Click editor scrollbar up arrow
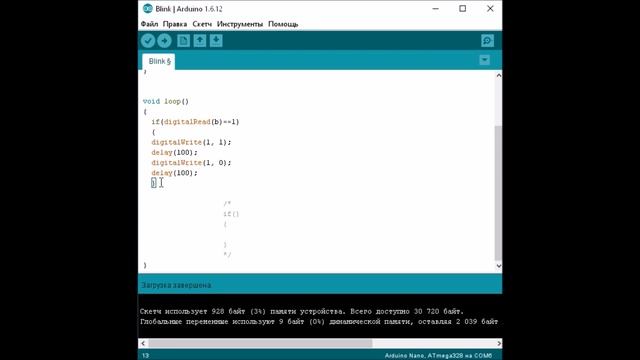This screenshot has width=640, height=360. 498,76
